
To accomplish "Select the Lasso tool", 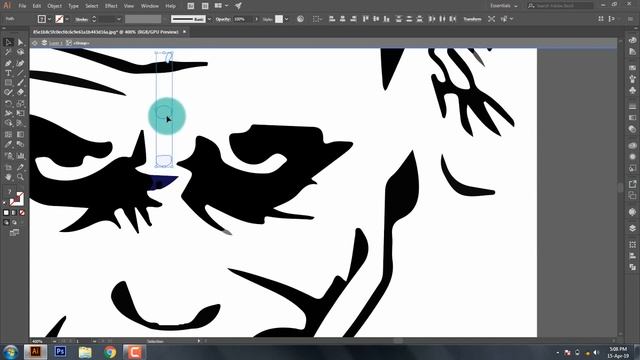I will point(20,52).
